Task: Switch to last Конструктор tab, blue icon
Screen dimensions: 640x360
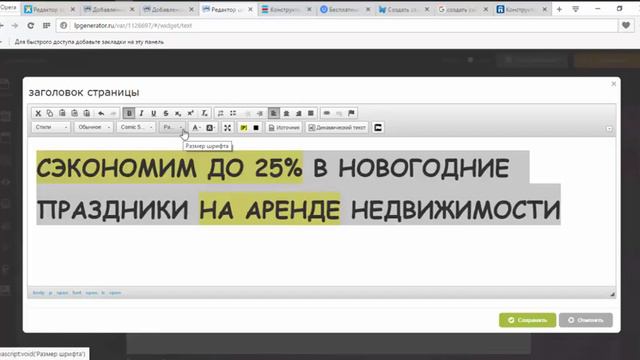Action: (522, 9)
